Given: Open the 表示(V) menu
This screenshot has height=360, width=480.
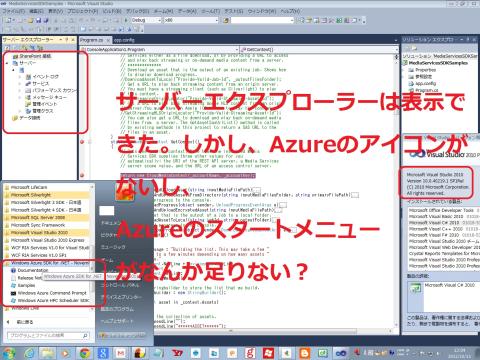Looking at the screenshot, I should pos(55,11).
